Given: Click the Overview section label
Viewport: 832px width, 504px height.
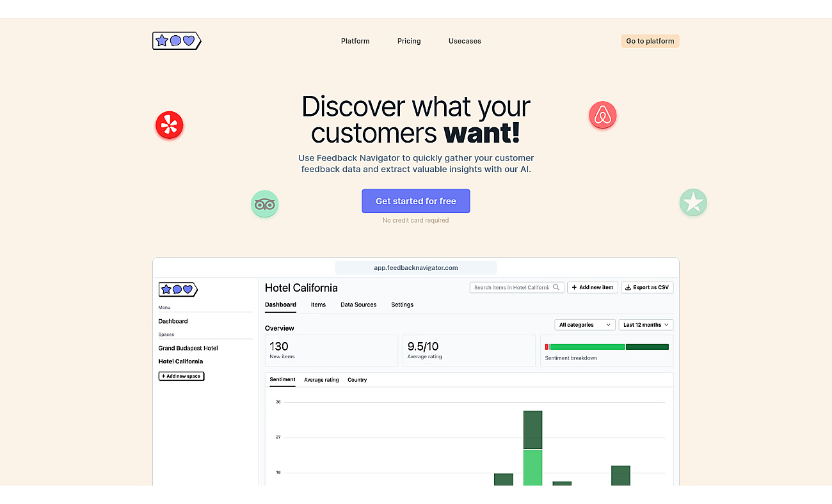Looking at the screenshot, I should (280, 328).
